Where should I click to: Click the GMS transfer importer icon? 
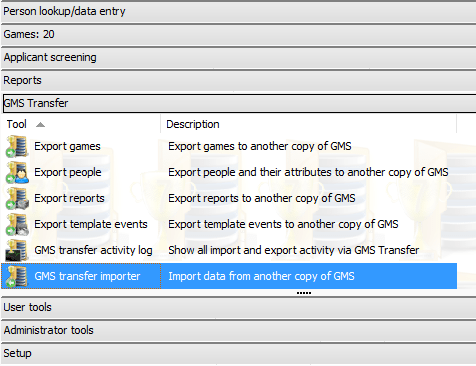(x=17, y=276)
